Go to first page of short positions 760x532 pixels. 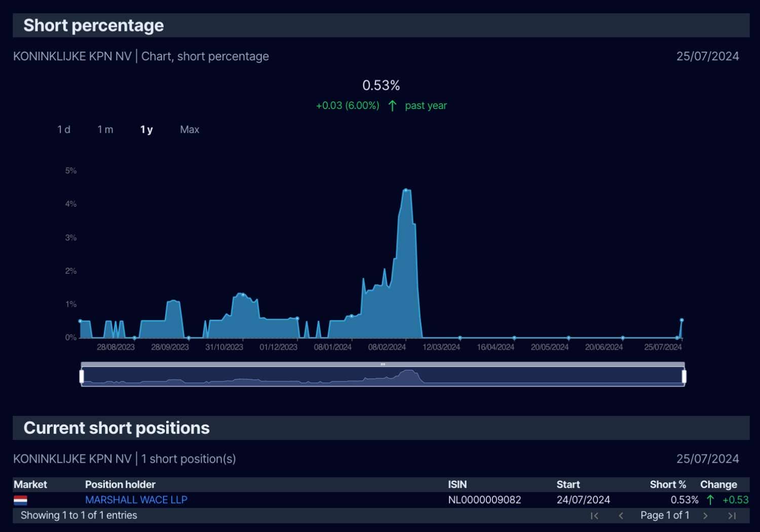click(x=595, y=516)
